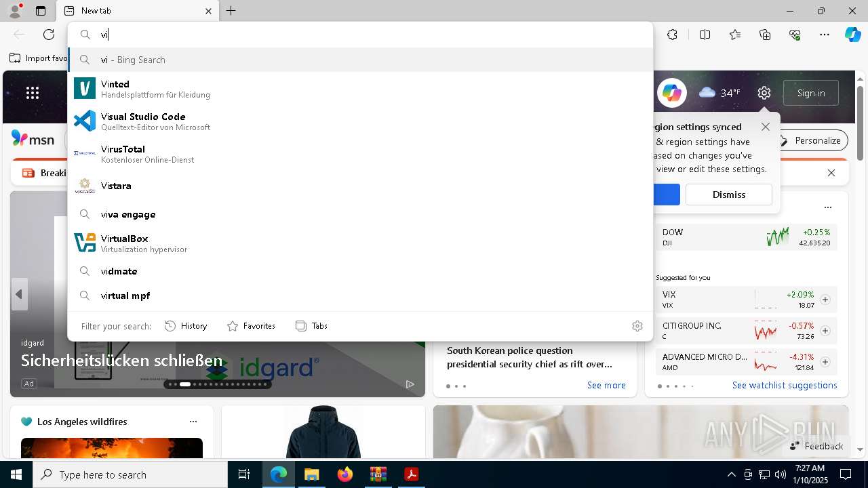868x488 pixels.
Task: Add VIX to watchlist
Action: click(825, 300)
